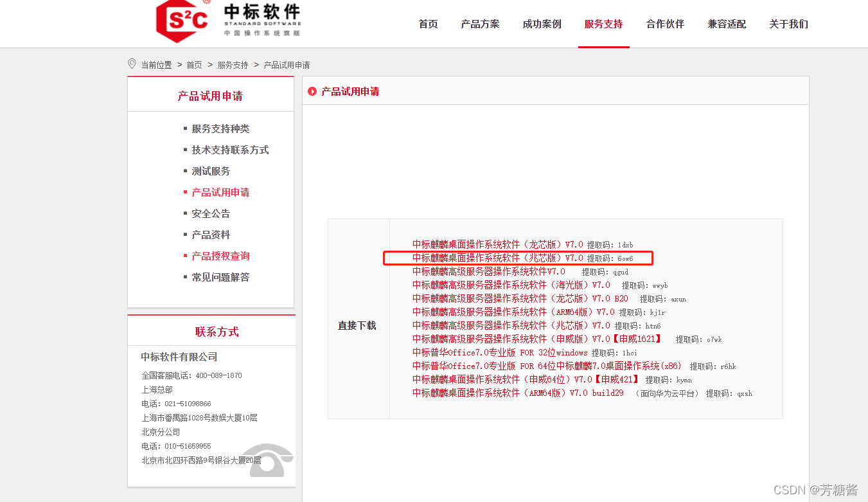Click the extraction code 1hci
Viewport: 868px width, 502px height.
630,354
